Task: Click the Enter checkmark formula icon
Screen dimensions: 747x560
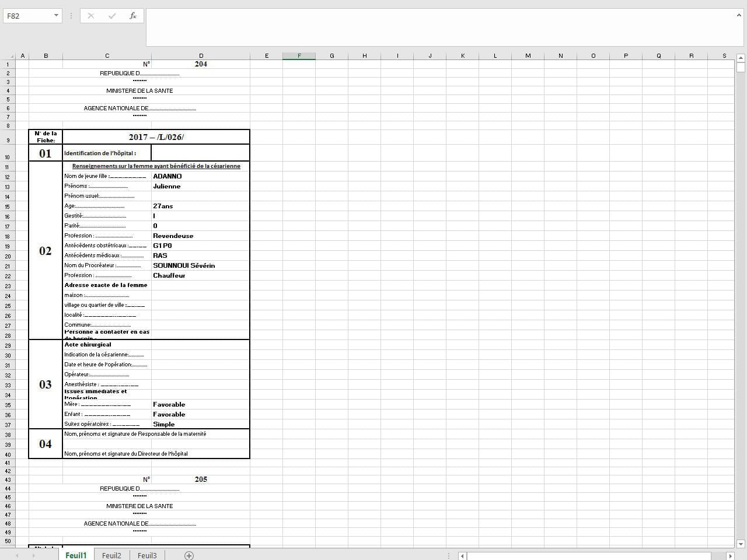Action: coord(111,16)
